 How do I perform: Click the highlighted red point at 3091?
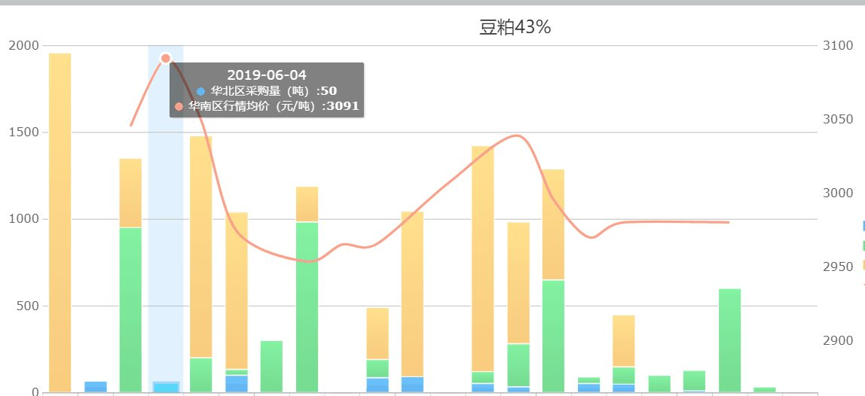tap(165, 58)
